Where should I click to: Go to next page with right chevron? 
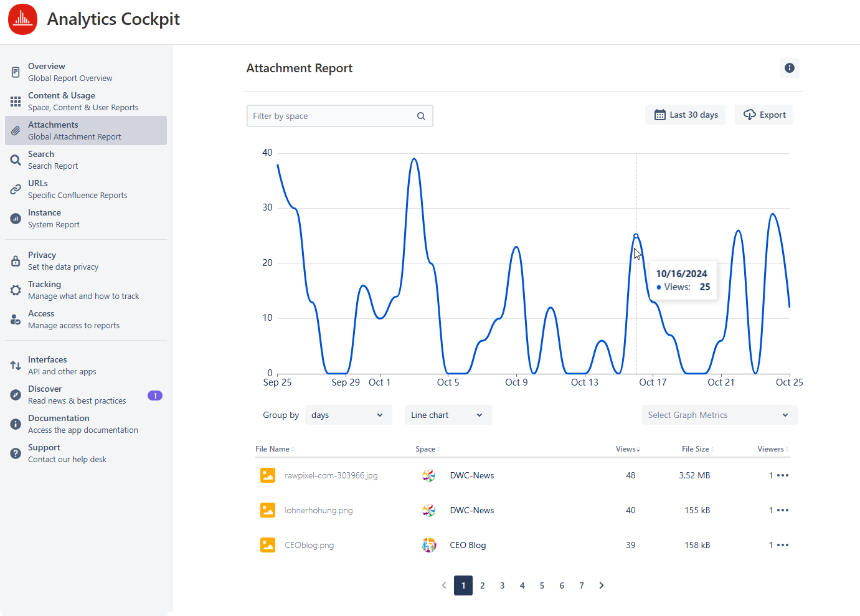point(601,585)
